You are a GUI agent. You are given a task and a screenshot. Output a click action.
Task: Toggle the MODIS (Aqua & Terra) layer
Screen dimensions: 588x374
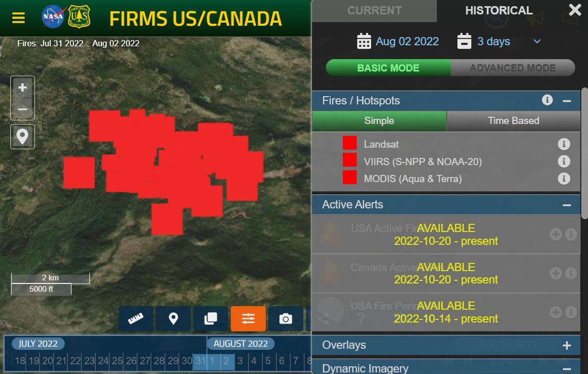click(350, 177)
